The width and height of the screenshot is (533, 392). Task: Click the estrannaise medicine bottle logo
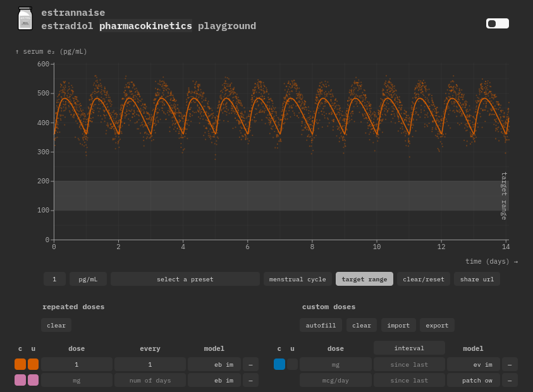pyautogui.click(x=25, y=19)
